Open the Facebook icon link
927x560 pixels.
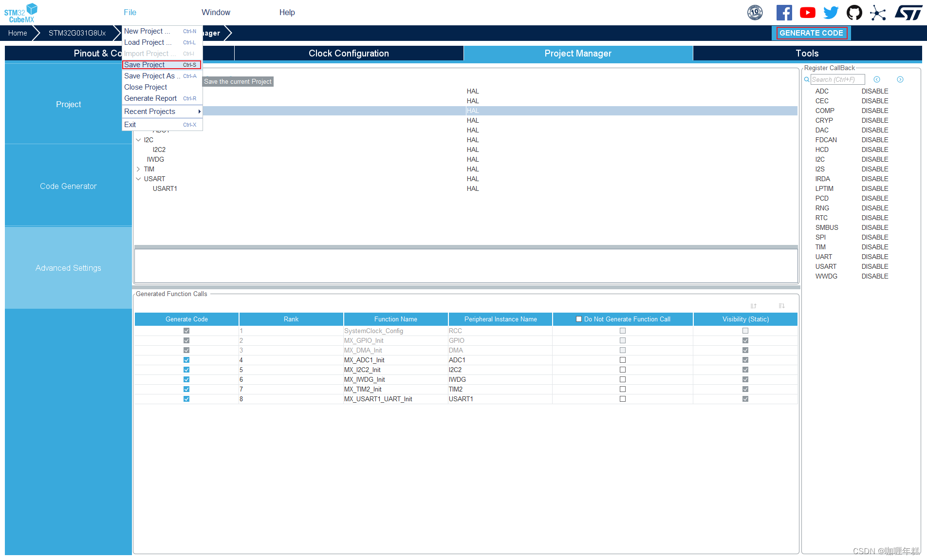[x=784, y=13]
